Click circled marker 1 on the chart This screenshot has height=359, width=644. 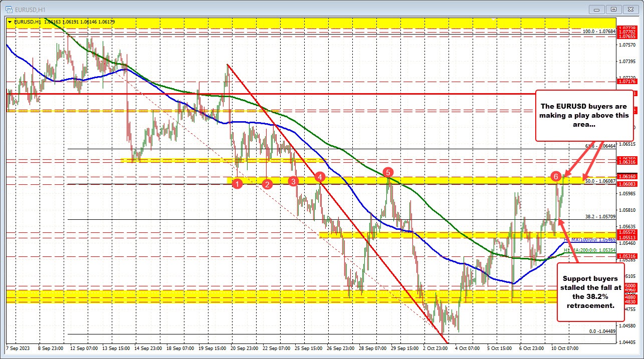coord(238,184)
